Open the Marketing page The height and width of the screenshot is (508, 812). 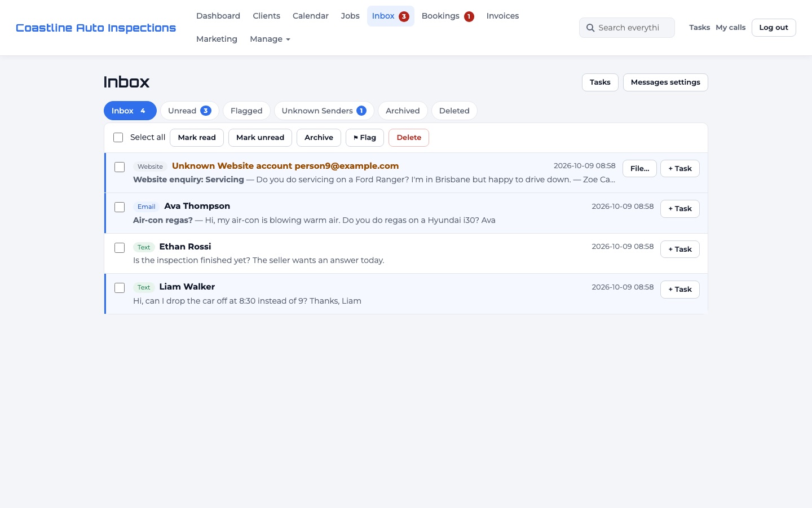(217, 39)
